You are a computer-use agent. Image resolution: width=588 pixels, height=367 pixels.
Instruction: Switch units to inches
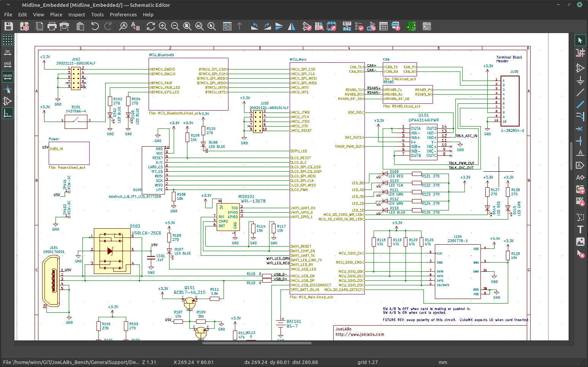[x=8, y=52]
